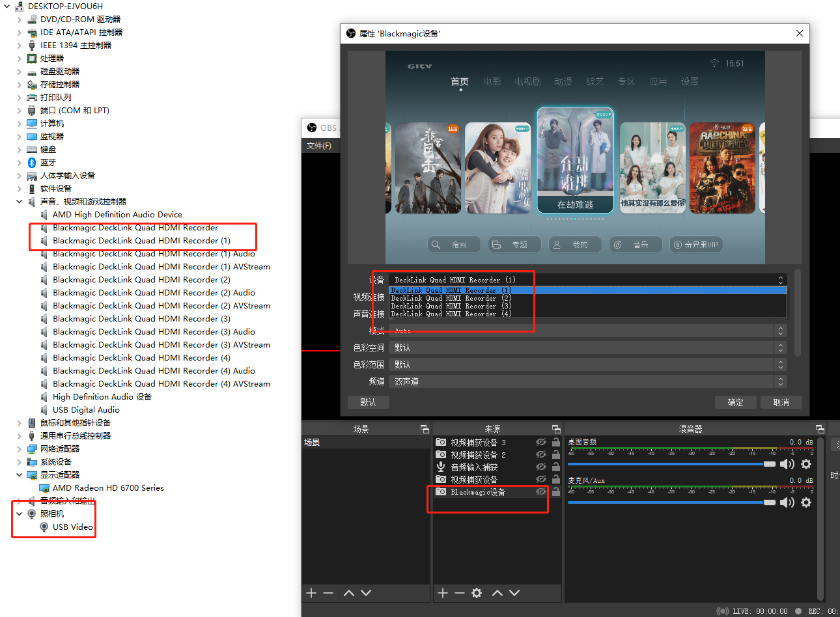
Task: Adjust the 桌面音频 volume slider
Action: (x=671, y=464)
